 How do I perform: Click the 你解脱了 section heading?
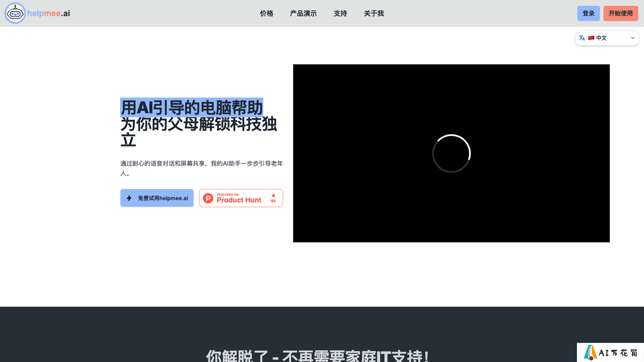[x=317, y=355]
